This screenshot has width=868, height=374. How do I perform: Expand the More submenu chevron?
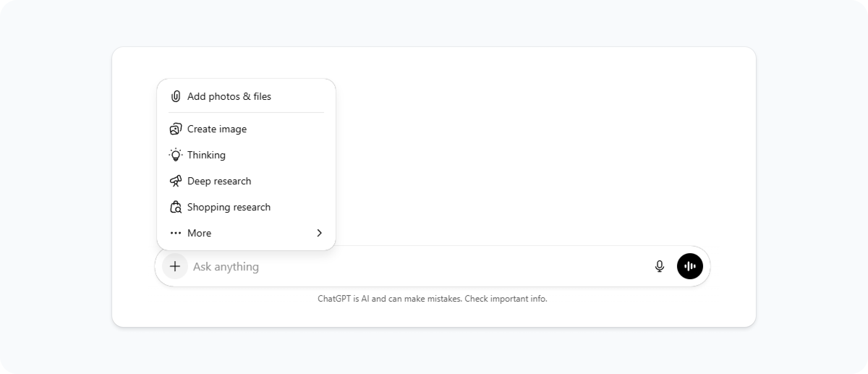pos(319,233)
